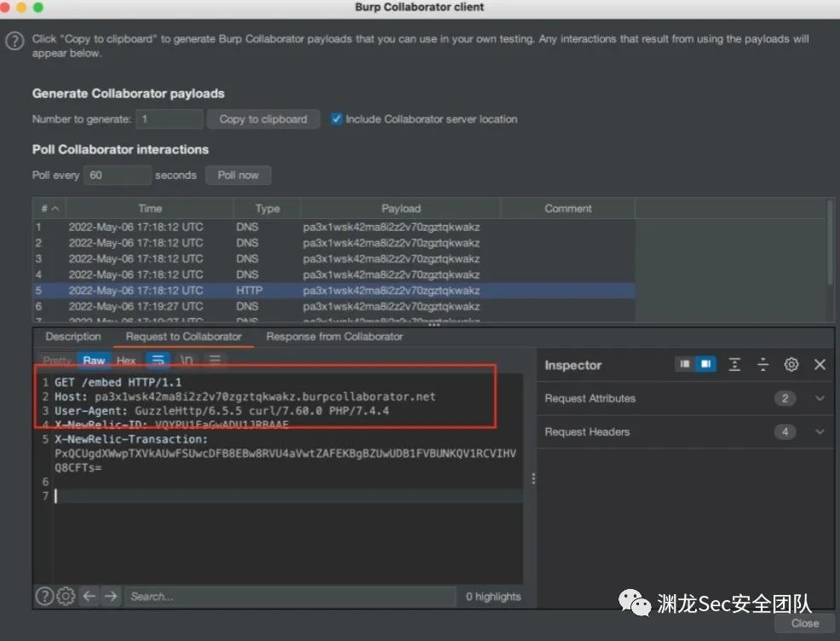Click the 0 highlights label
The image size is (840, 641).
click(x=493, y=597)
